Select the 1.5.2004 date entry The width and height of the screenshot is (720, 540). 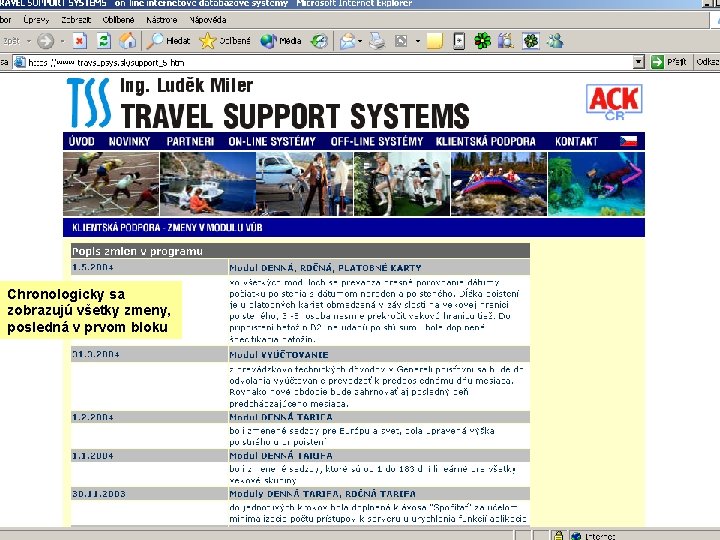92,267
